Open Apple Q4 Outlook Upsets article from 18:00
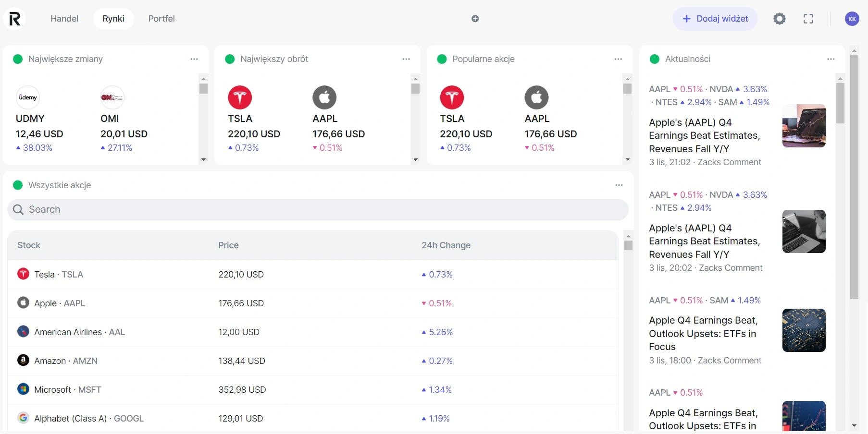This screenshot has width=868, height=434. point(703,334)
